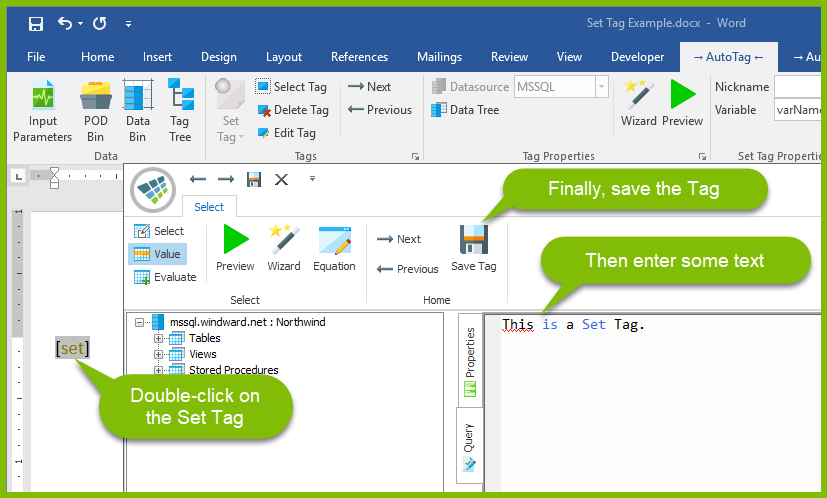Viewport: 827px width, 498px height.
Task: Click Select Tag in the Tags group
Action: tap(292, 87)
